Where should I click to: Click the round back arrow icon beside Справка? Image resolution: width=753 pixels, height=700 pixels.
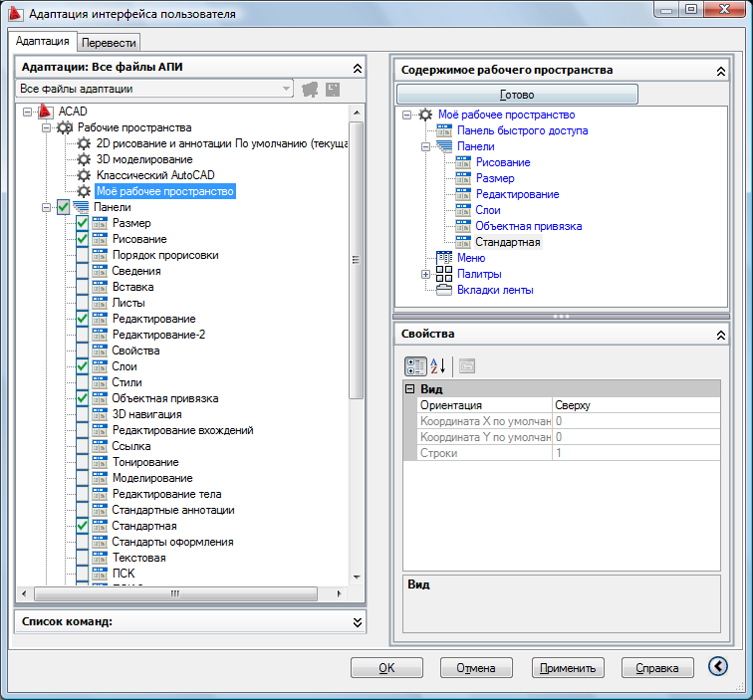[718, 666]
